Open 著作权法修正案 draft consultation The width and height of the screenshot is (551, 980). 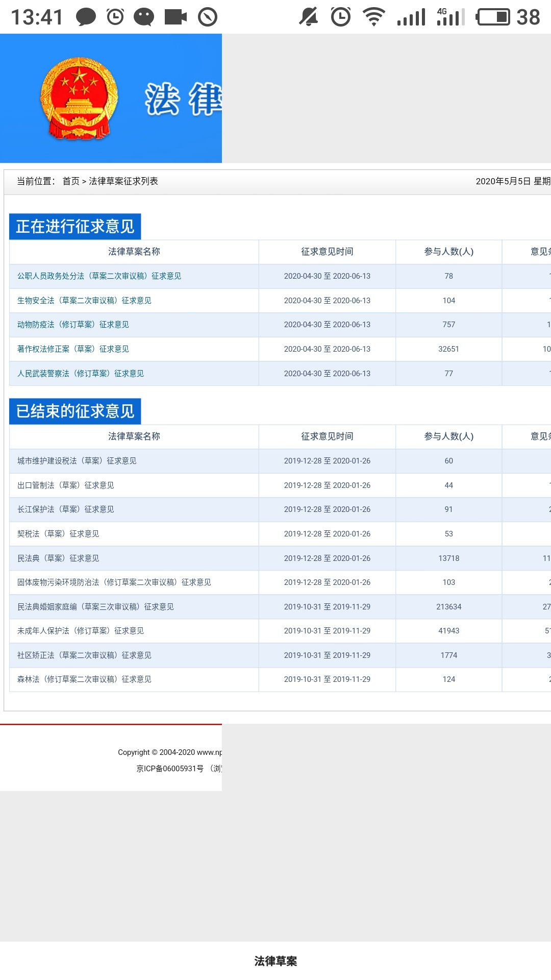click(73, 349)
